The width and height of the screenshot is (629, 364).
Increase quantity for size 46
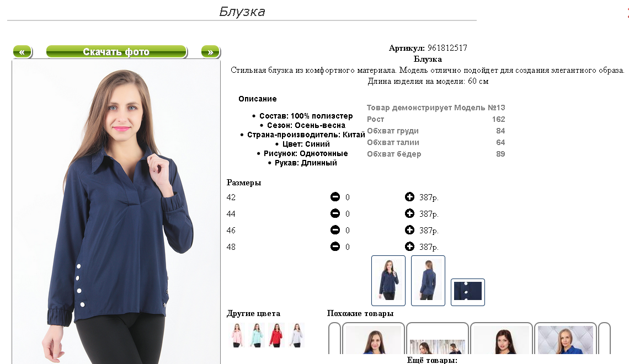[409, 229]
